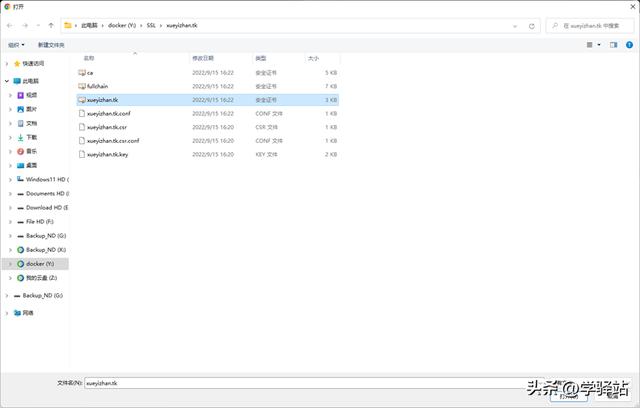The height and width of the screenshot is (408, 640).
Task: Toggle the preview pane
Action: click(x=613, y=45)
